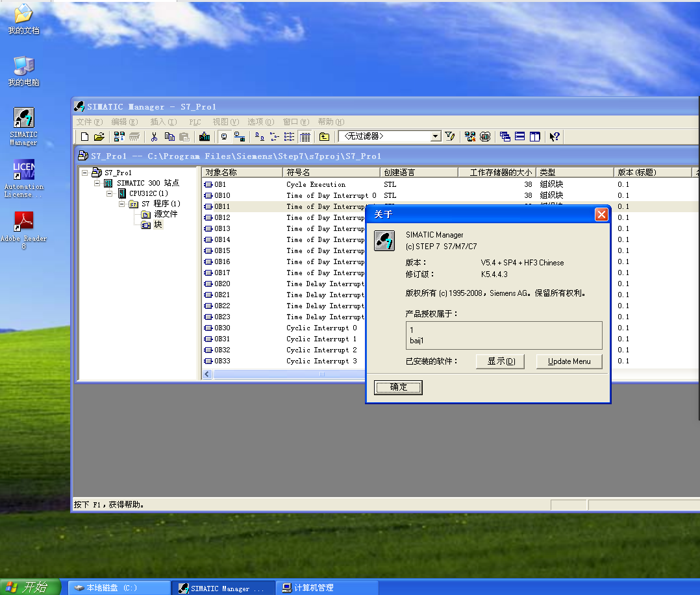Image resolution: width=700 pixels, height=595 pixels.
Task: Switch to 计算机管理 taskbar button
Action: pos(327,588)
